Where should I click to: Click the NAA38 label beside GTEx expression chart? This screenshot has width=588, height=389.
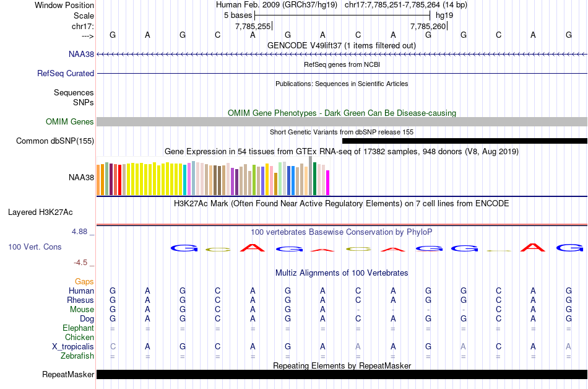[x=81, y=177]
